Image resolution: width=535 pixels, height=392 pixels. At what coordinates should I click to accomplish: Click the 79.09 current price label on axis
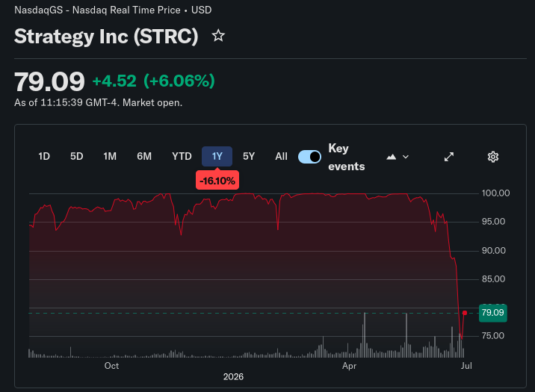492,313
